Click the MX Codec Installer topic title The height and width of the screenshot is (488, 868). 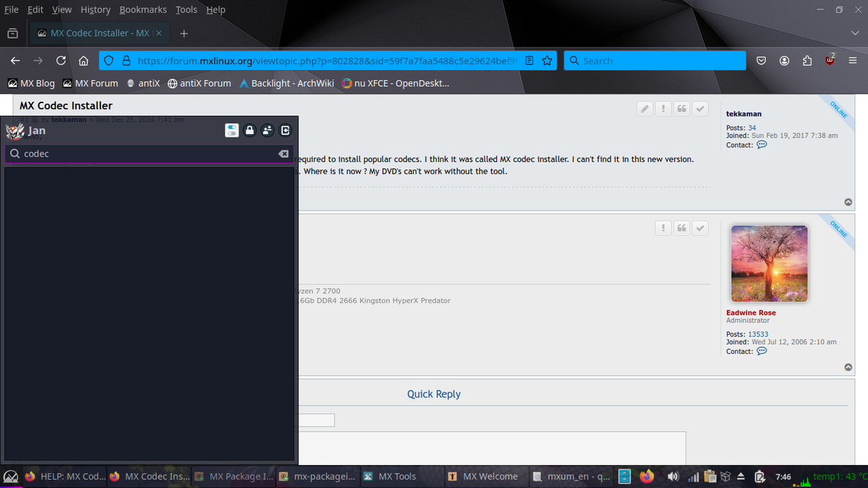[x=66, y=106]
